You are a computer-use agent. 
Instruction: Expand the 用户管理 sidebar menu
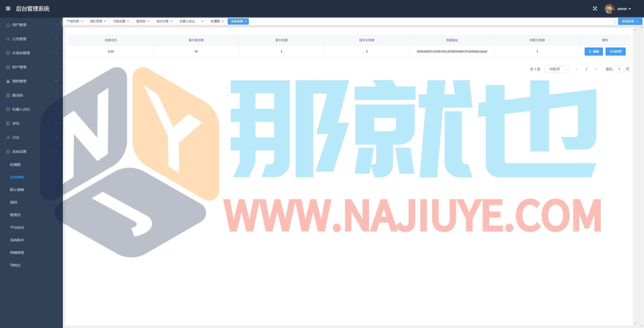pyautogui.click(x=31, y=25)
